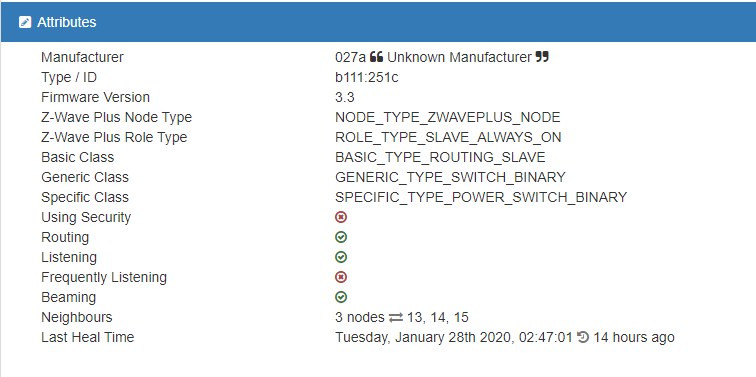Click the Using Security red cross icon

(x=341, y=217)
